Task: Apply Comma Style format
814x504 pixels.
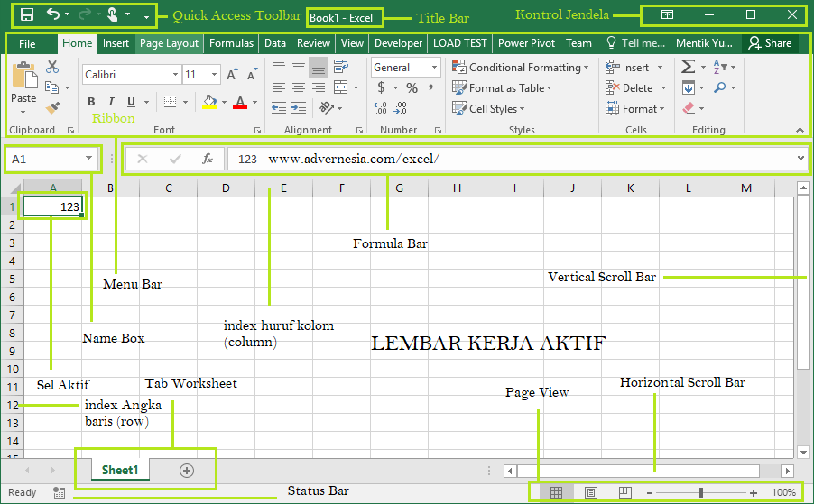Action: [x=430, y=87]
